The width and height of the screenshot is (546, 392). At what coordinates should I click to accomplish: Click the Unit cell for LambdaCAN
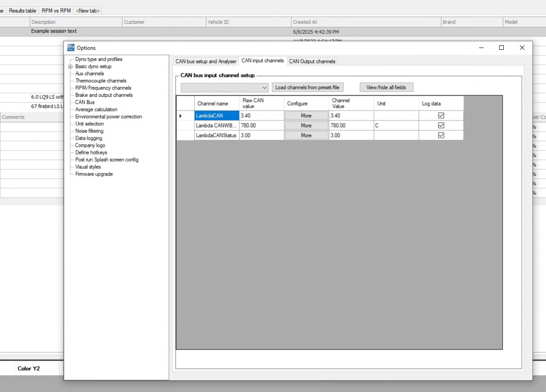click(396, 116)
